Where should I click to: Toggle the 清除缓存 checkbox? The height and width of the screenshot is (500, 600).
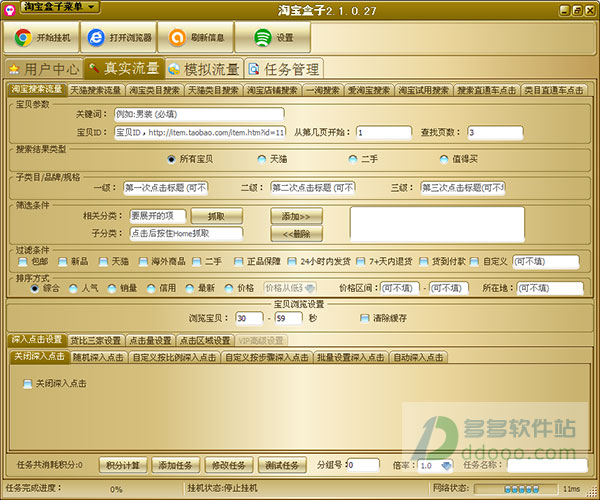pyautogui.click(x=365, y=318)
